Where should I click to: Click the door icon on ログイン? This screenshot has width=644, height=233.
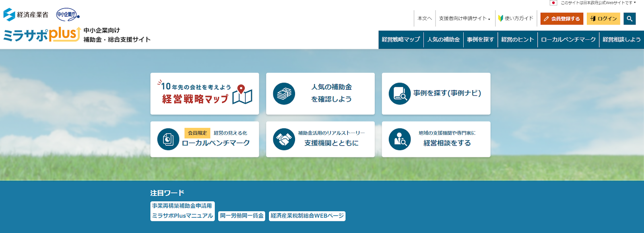click(592, 19)
